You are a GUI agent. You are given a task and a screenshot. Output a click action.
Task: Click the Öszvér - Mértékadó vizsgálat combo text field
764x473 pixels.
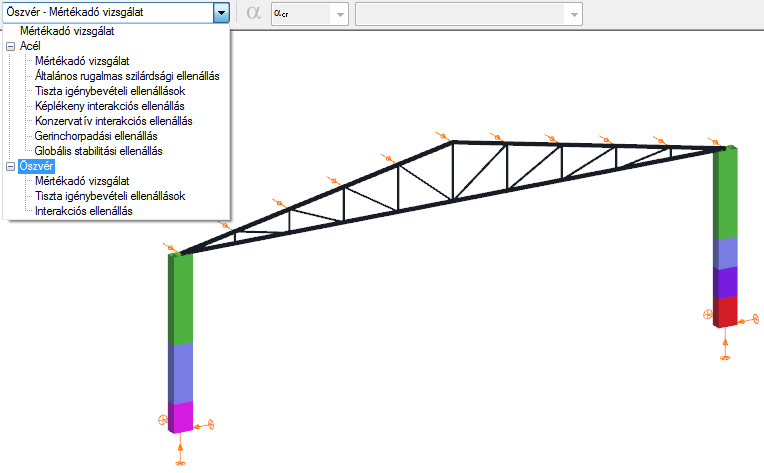pos(108,13)
